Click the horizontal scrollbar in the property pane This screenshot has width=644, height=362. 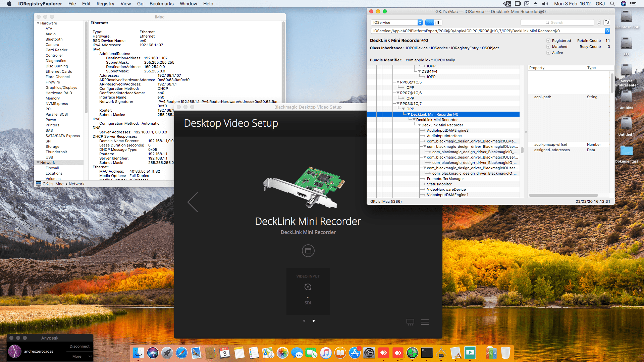click(563, 195)
